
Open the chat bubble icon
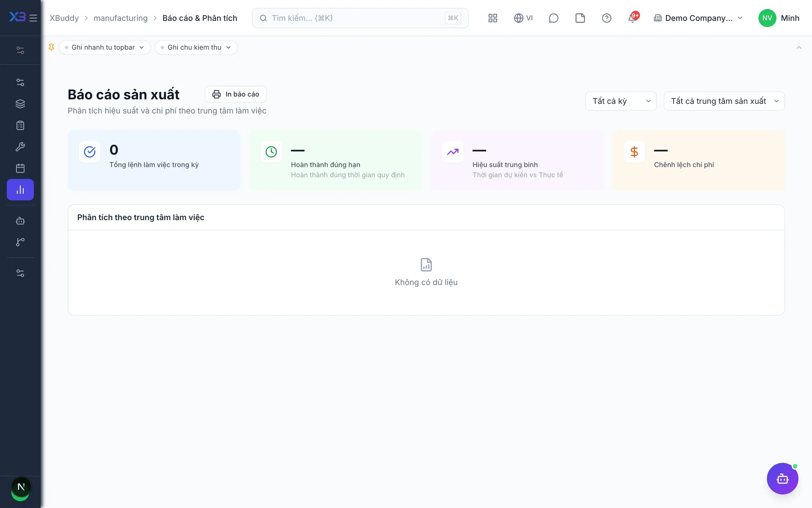click(x=553, y=18)
